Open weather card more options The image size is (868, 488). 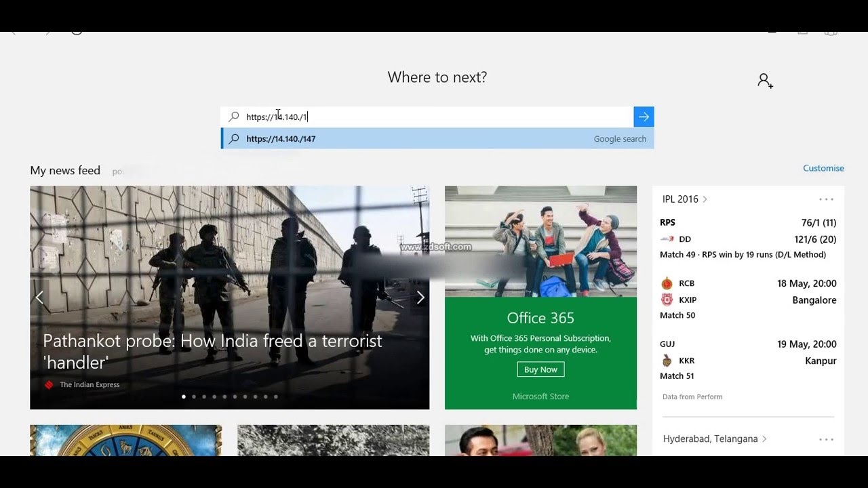click(x=826, y=439)
